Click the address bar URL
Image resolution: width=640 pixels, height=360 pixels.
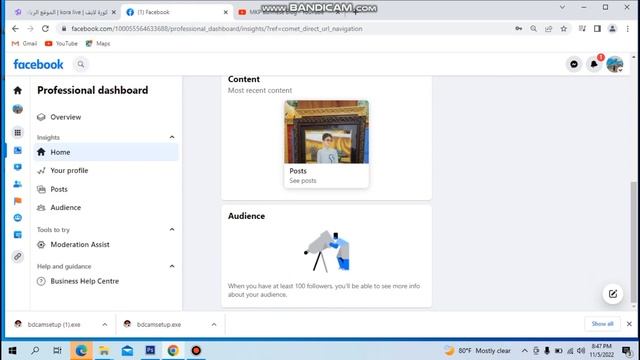[217, 29]
